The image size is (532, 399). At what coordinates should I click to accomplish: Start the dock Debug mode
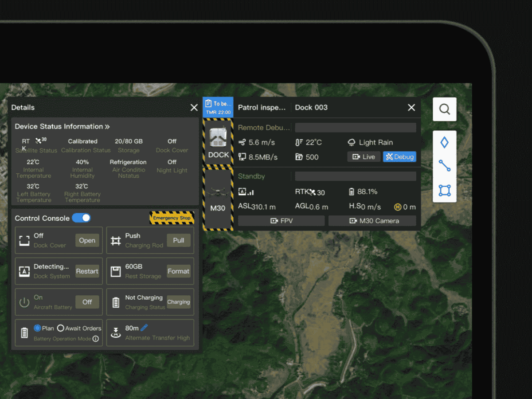(399, 157)
